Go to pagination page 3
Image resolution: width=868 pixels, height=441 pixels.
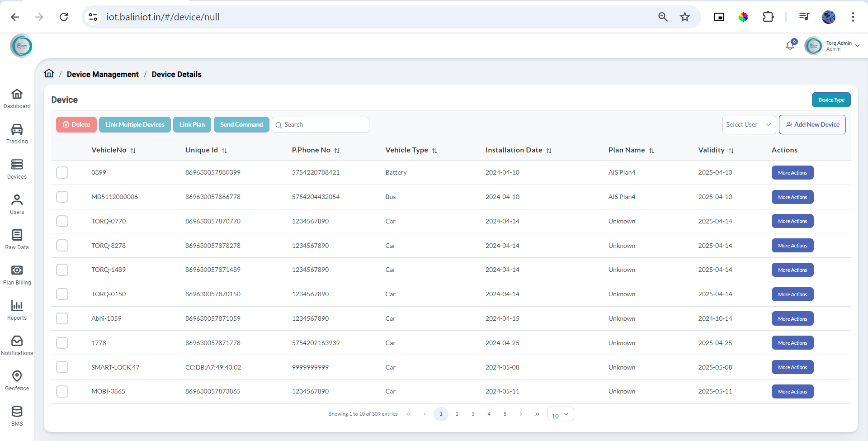[473, 414]
